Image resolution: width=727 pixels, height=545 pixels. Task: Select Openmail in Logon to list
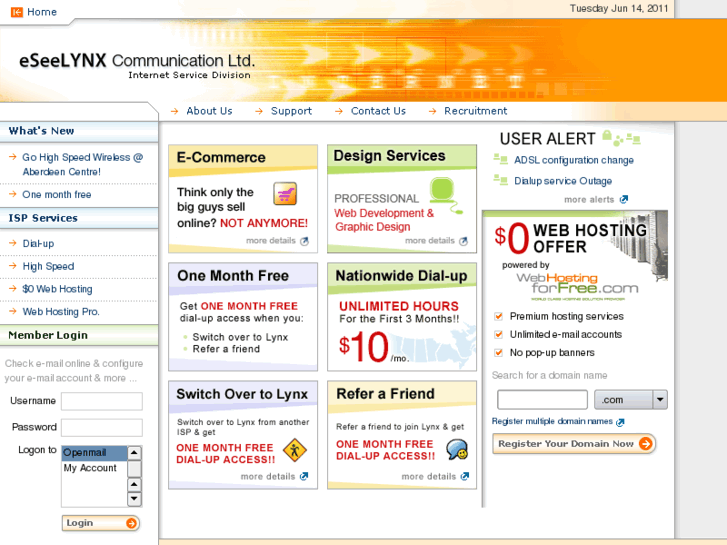coord(94,453)
